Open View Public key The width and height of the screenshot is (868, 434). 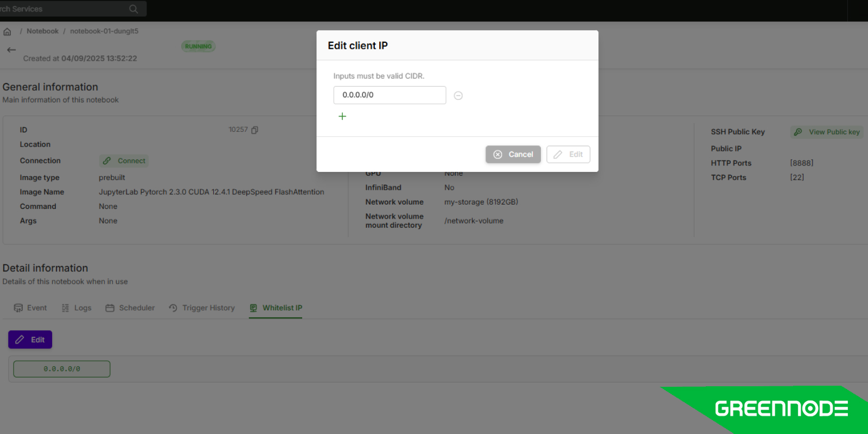click(x=827, y=132)
